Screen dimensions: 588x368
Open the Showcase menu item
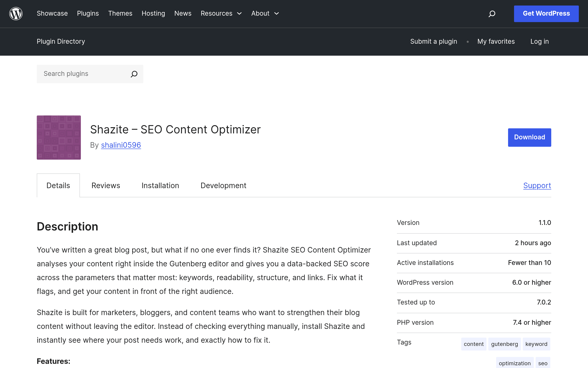click(52, 13)
